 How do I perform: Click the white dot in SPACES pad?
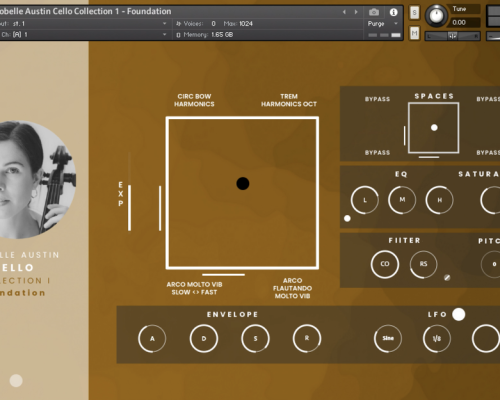coord(434,127)
